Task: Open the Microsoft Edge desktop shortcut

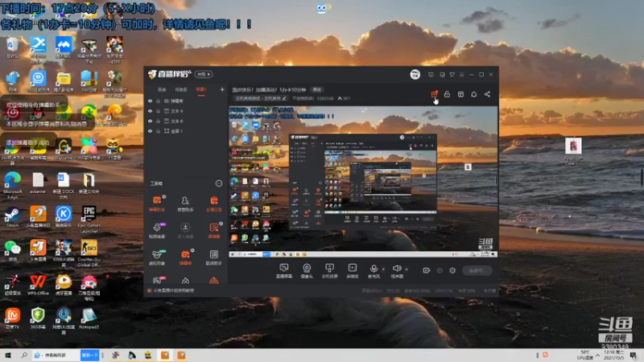Action: pos(12,186)
